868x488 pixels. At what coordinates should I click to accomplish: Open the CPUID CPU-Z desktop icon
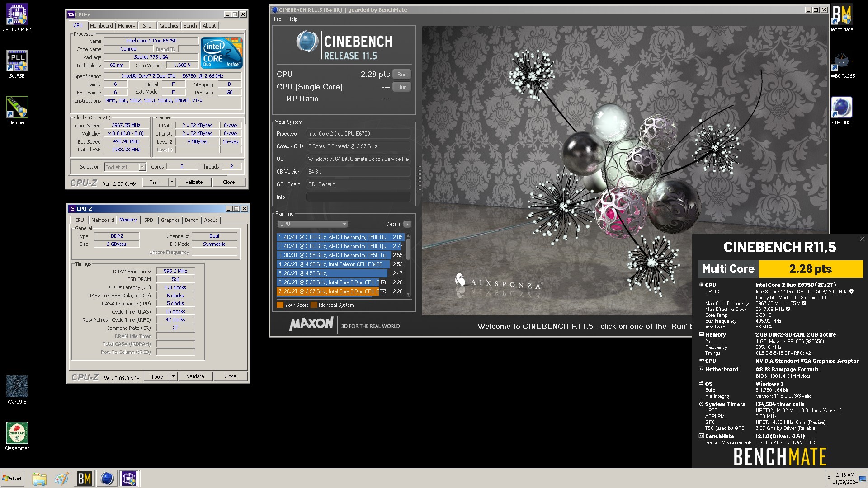point(17,18)
